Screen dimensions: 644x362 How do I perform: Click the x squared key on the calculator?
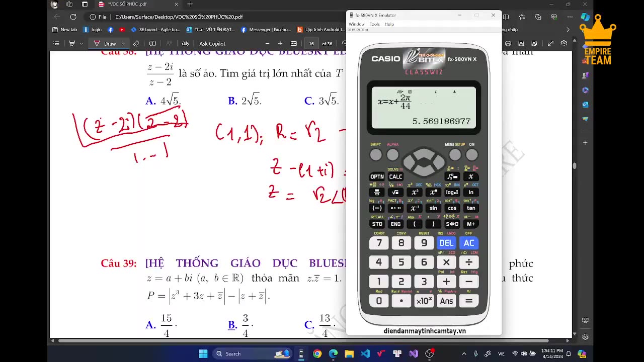pyautogui.click(x=415, y=192)
